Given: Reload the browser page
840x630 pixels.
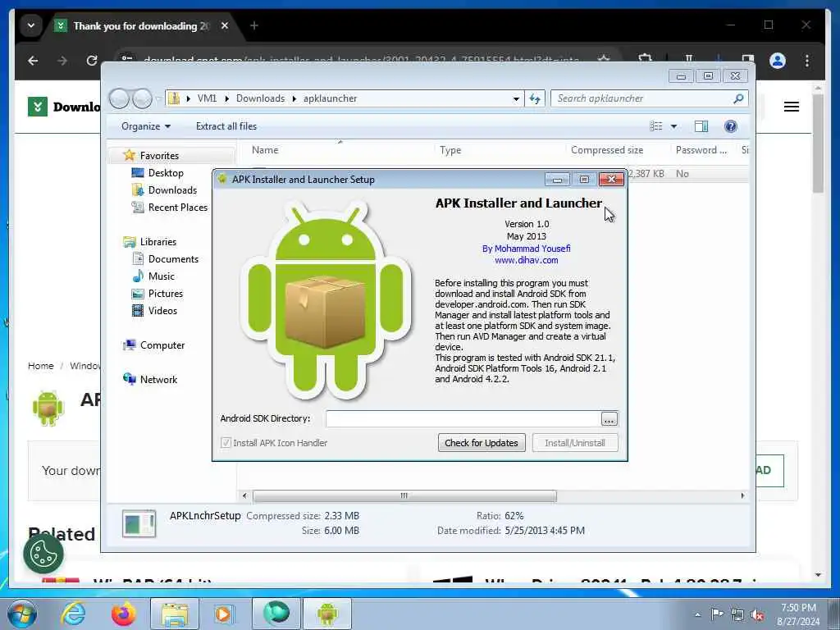Looking at the screenshot, I should [92, 61].
